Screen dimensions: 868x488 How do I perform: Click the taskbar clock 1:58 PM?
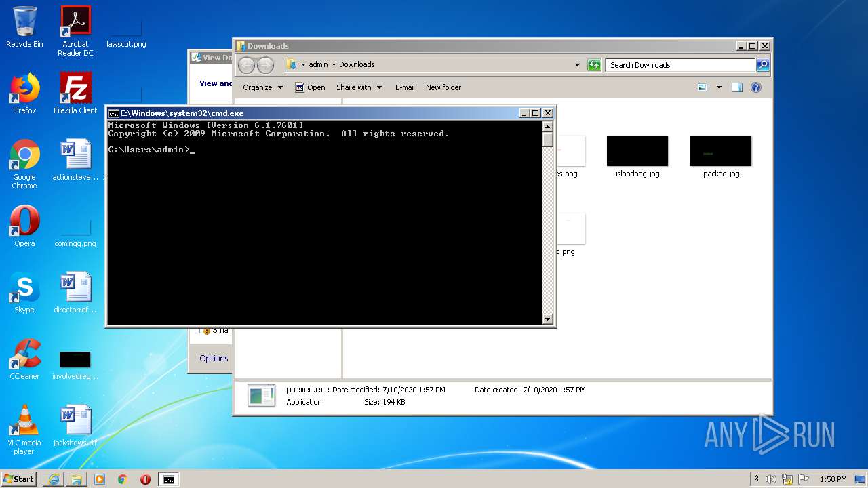[x=833, y=479]
